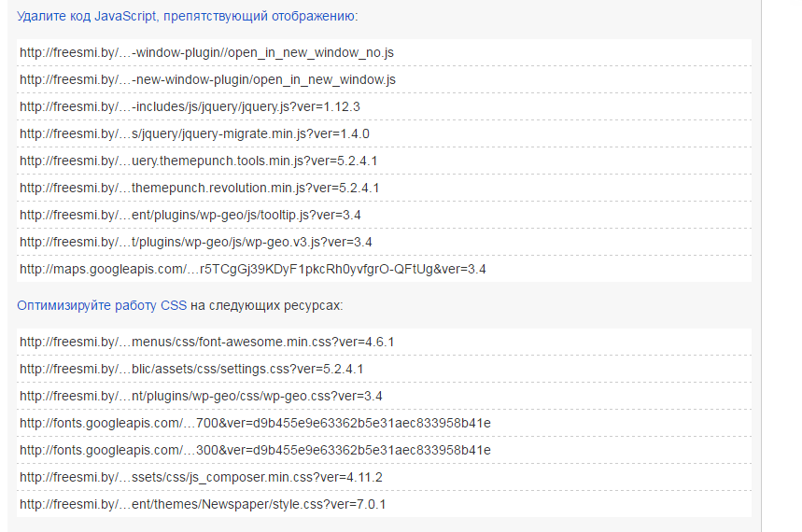This screenshot has width=802, height=532.
Task: Select the wp-geo/js/tooltip.js?ver=3.4 URL
Action: [190, 216]
